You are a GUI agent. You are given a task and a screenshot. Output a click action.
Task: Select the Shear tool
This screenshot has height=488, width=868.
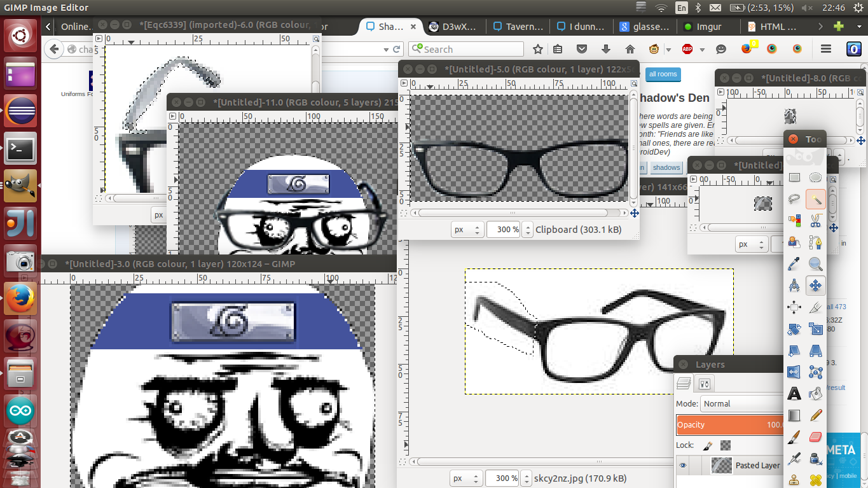point(794,351)
